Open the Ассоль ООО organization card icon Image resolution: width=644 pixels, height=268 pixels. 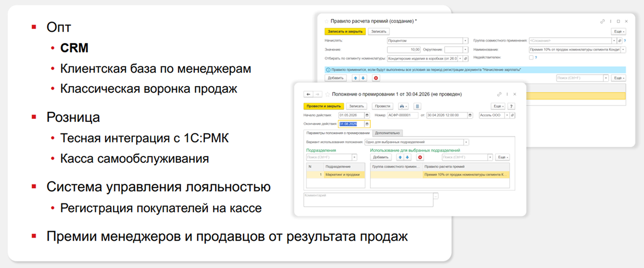coord(512,115)
